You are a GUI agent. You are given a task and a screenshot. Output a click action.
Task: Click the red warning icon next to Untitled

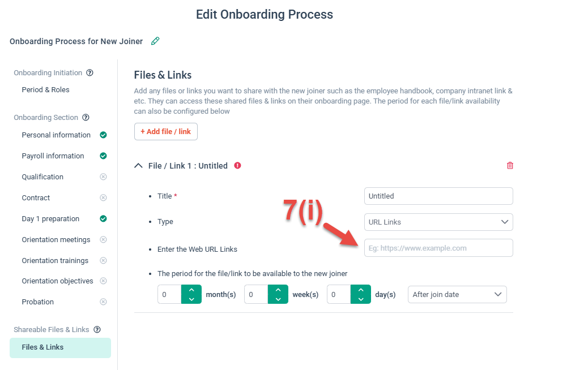click(237, 165)
